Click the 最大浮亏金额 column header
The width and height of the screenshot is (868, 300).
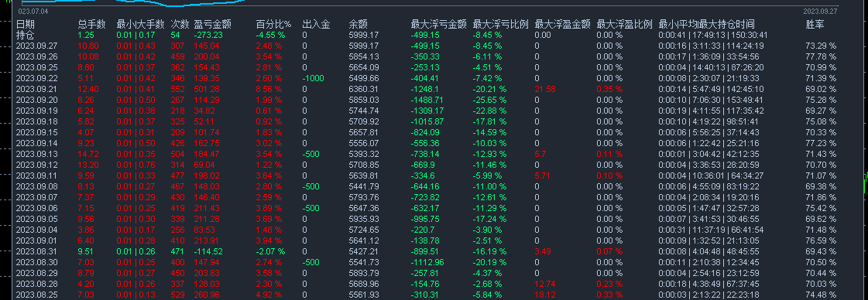pyautogui.click(x=438, y=24)
